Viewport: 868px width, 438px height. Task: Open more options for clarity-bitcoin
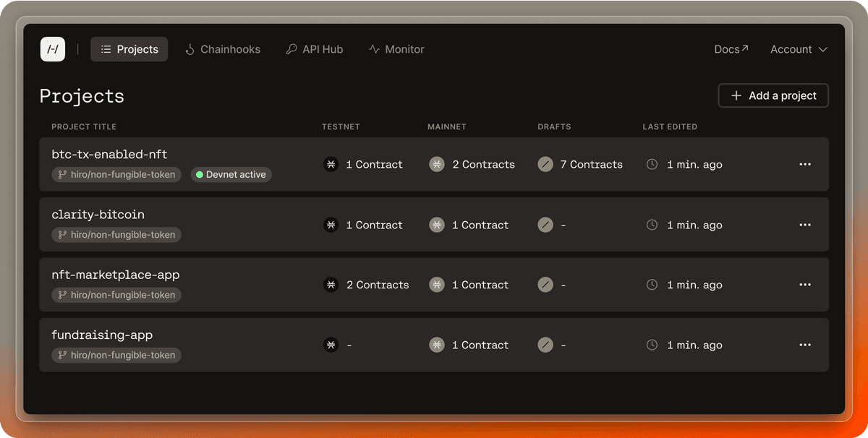805,225
